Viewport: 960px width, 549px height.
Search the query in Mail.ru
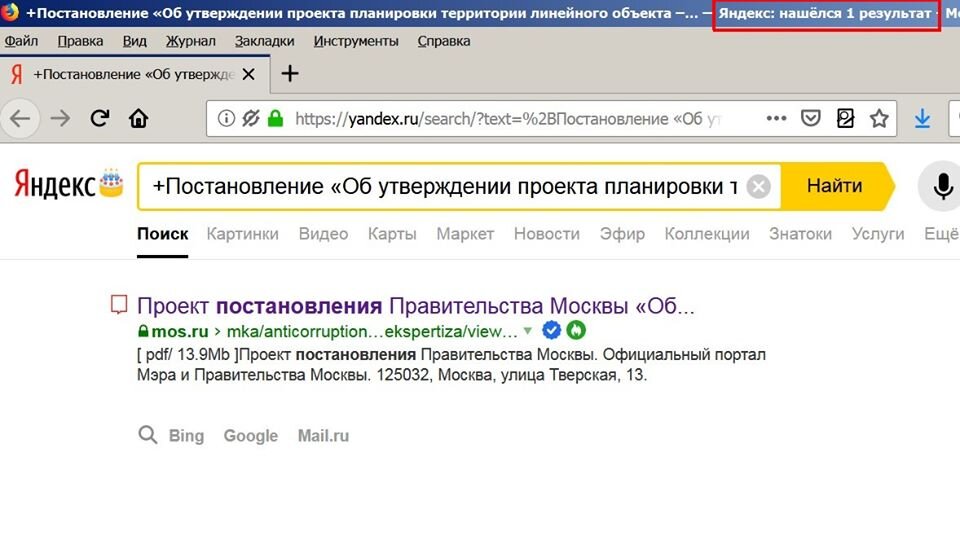323,436
